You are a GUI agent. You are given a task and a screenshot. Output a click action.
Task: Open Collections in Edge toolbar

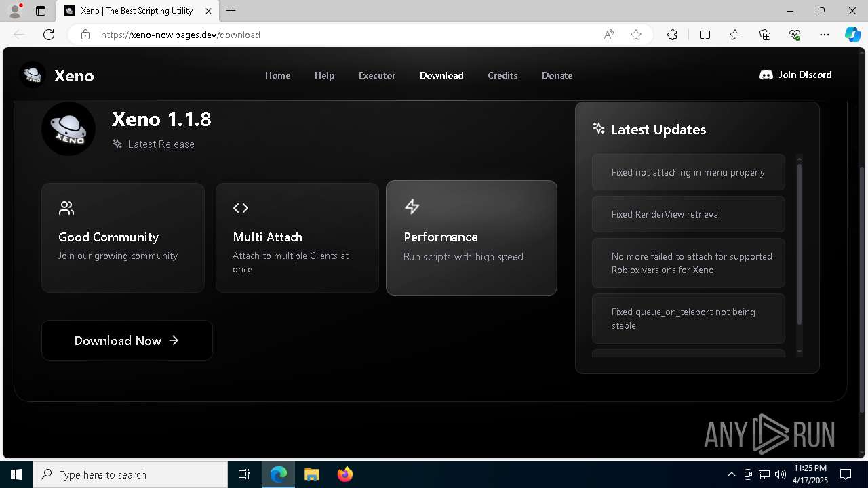pyautogui.click(x=765, y=35)
